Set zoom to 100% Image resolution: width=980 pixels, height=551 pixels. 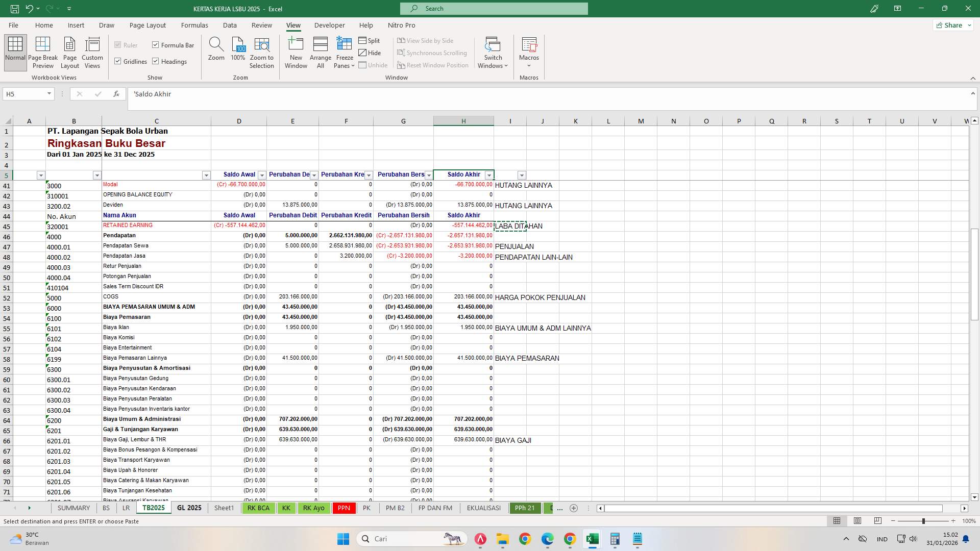(x=237, y=52)
